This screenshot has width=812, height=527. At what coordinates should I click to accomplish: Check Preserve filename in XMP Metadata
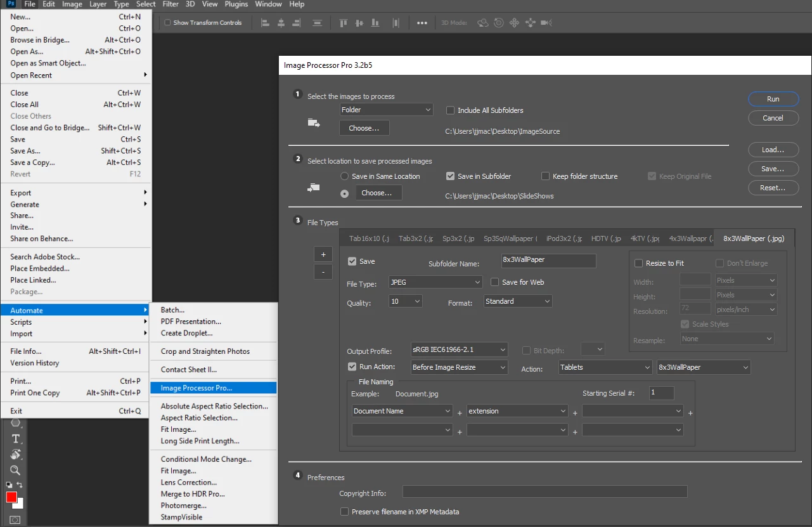345,512
